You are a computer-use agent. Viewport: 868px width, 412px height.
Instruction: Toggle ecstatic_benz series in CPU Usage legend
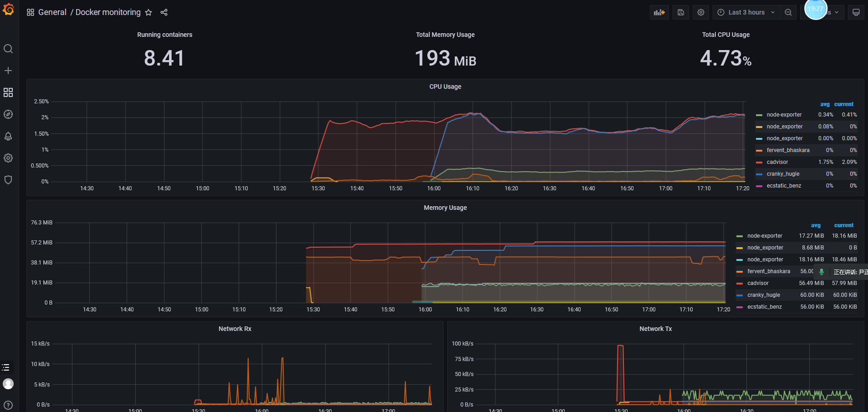[784, 186]
